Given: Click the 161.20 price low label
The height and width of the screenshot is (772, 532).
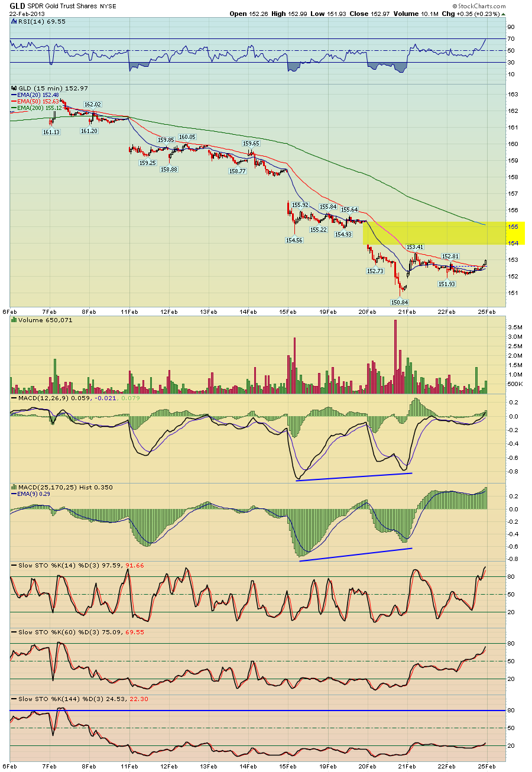Looking at the screenshot, I should [89, 131].
